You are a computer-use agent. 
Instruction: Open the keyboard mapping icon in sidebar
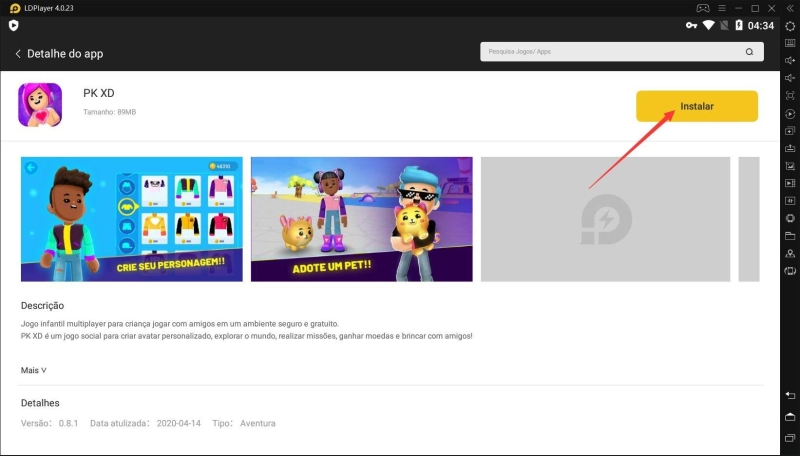[790, 43]
